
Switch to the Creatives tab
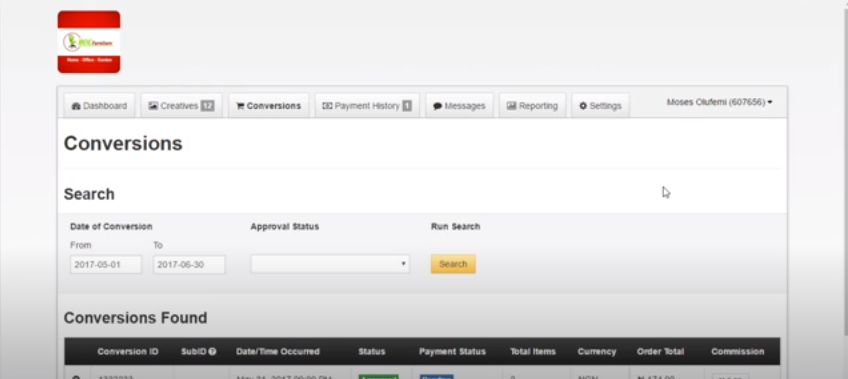[x=181, y=106]
